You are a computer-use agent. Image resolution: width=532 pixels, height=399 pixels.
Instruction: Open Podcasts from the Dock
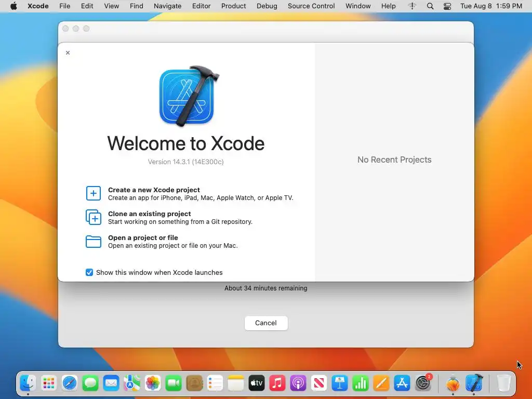coord(298,383)
